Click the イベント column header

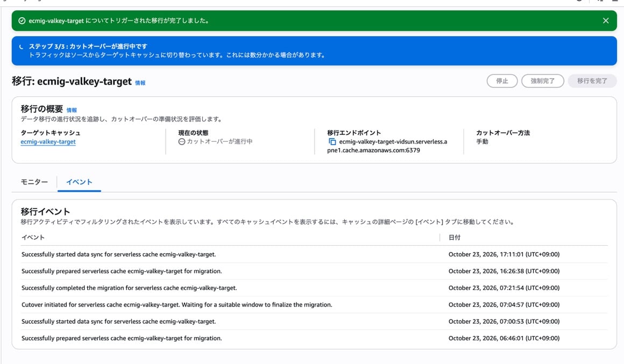[x=33, y=238]
